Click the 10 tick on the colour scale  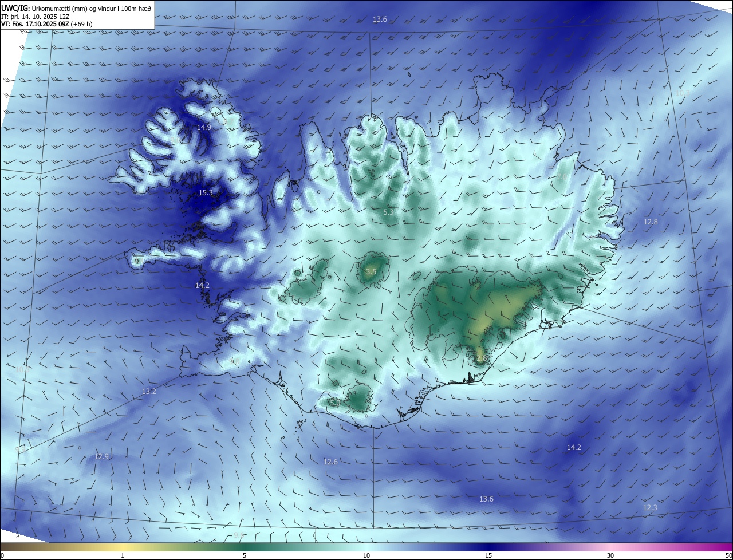(x=366, y=555)
